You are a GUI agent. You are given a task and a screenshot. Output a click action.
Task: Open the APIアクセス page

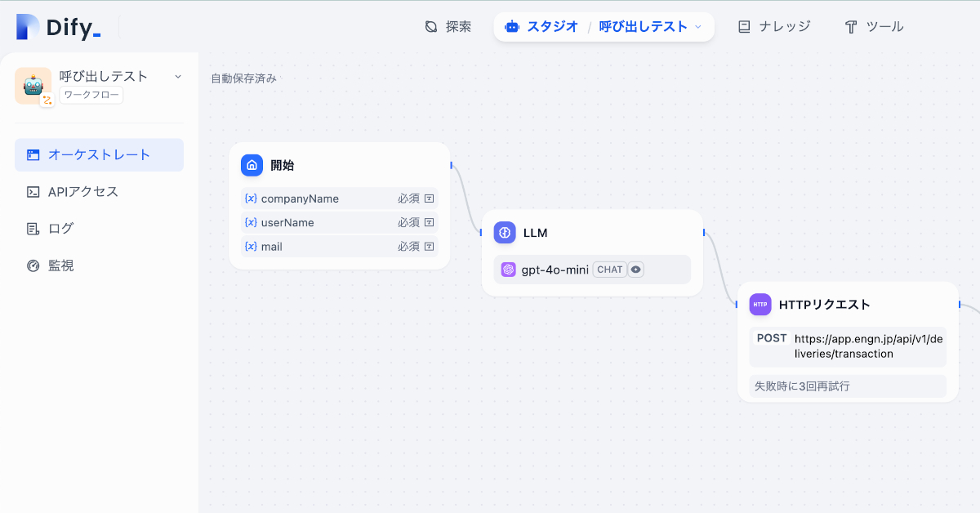82,191
